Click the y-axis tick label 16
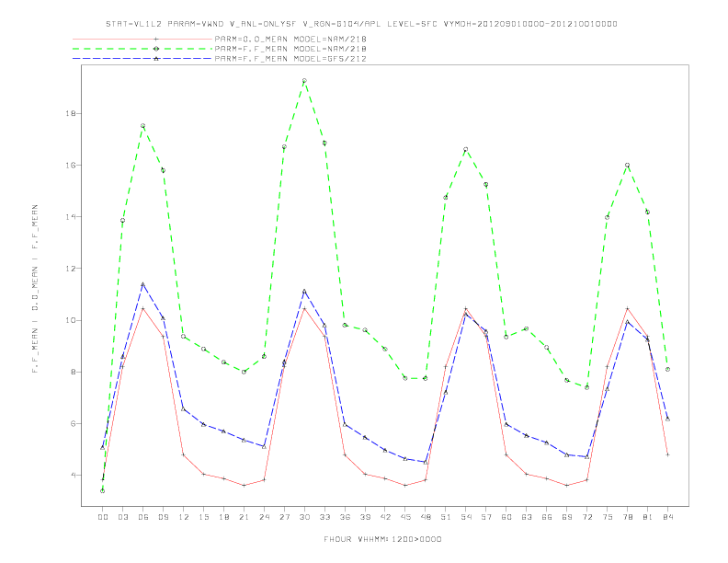728x563 pixels. [x=71, y=165]
